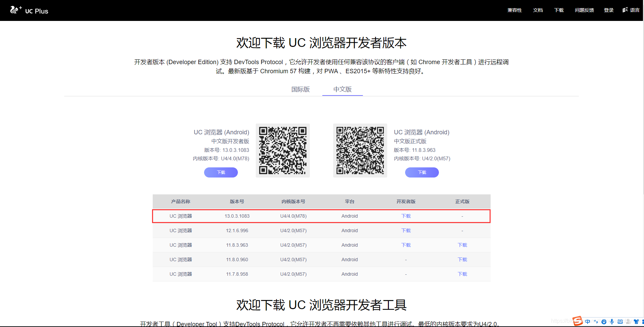
Task: Click the circled 'a' emoji icon in tray
Action: pyautogui.click(x=604, y=321)
